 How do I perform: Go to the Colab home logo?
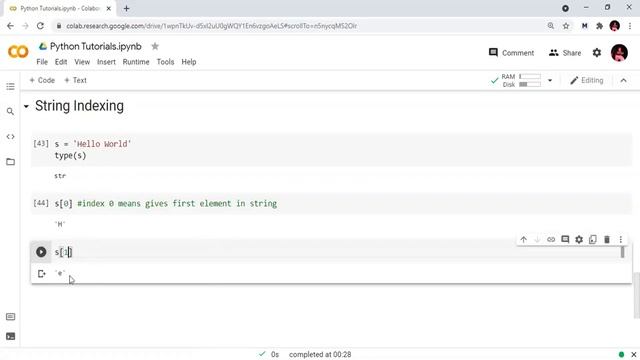click(x=18, y=52)
